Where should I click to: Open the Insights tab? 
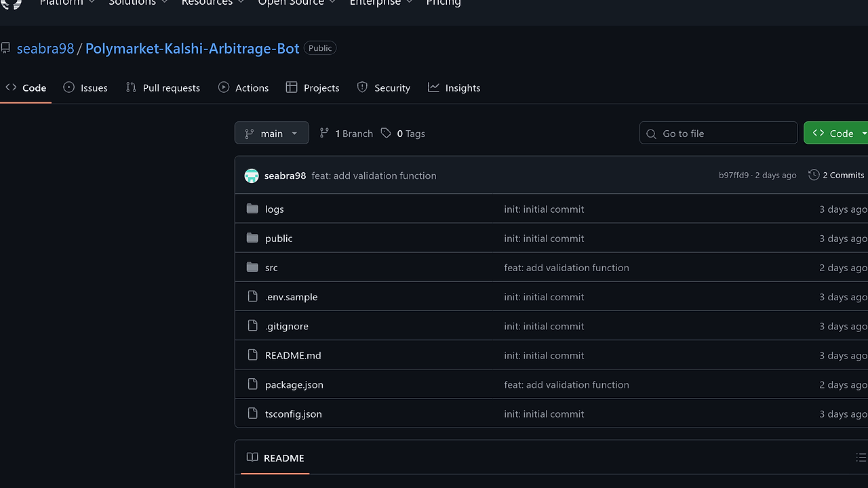(x=454, y=87)
